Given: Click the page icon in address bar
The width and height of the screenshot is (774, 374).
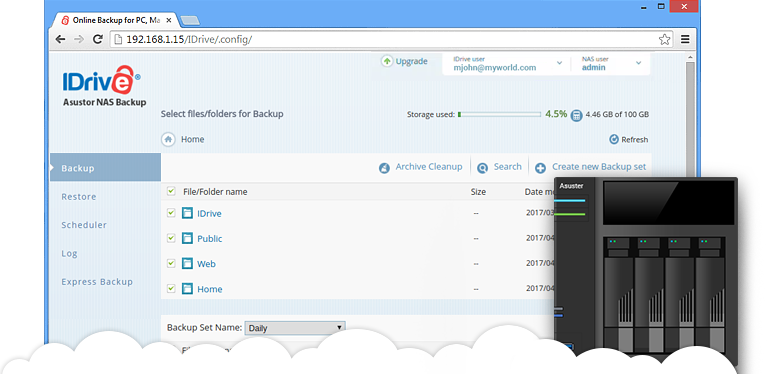Looking at the screenshot, I should [118, 39].
